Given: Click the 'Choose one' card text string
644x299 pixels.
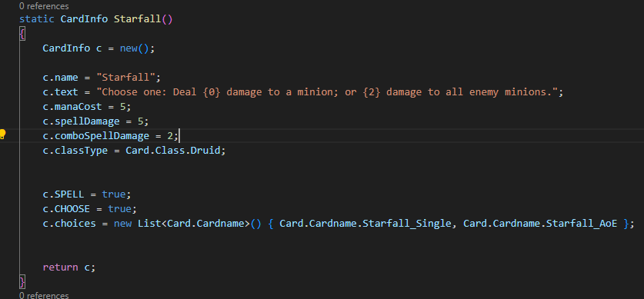Looking at the screenshot, I should click(x=326, y=92).
